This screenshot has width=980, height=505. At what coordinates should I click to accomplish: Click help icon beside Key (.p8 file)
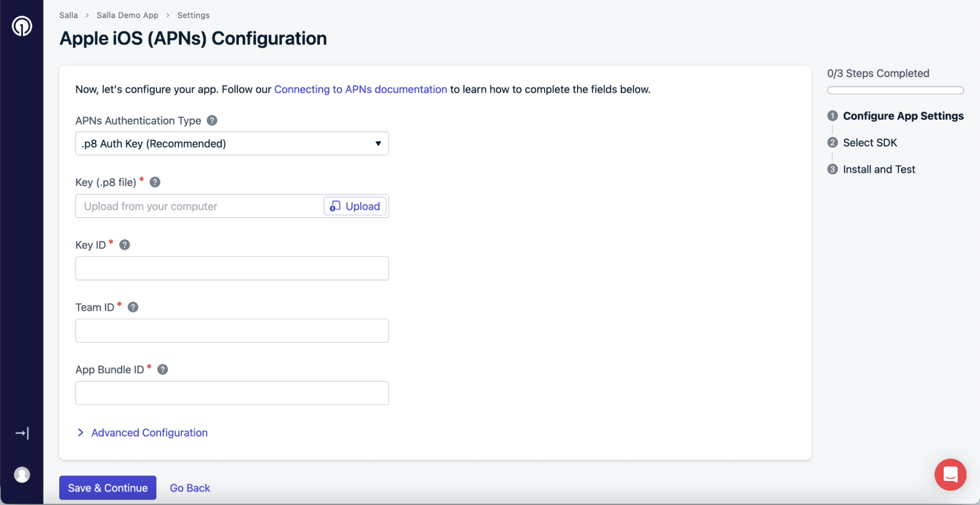(x=155, y=182)
